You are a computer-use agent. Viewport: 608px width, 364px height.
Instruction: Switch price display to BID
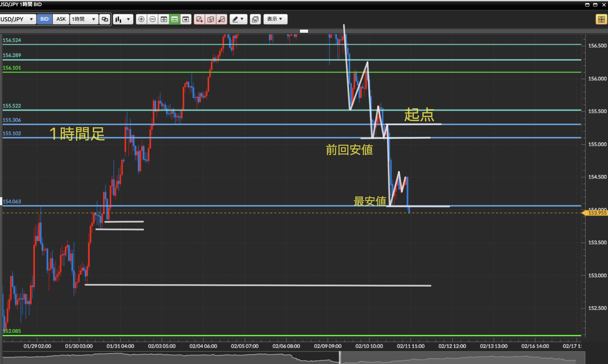coord(44,19)
